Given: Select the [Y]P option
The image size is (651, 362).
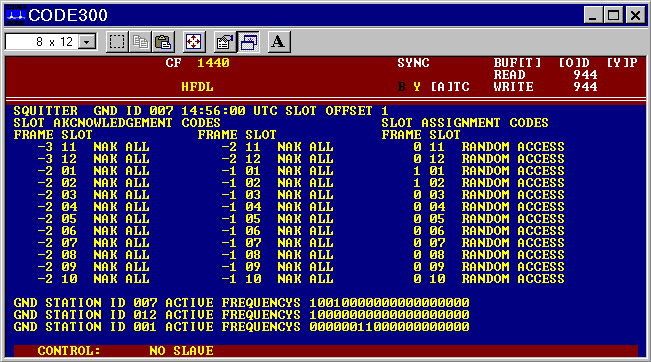Looking at the screenshot, I should coord(622,63).
